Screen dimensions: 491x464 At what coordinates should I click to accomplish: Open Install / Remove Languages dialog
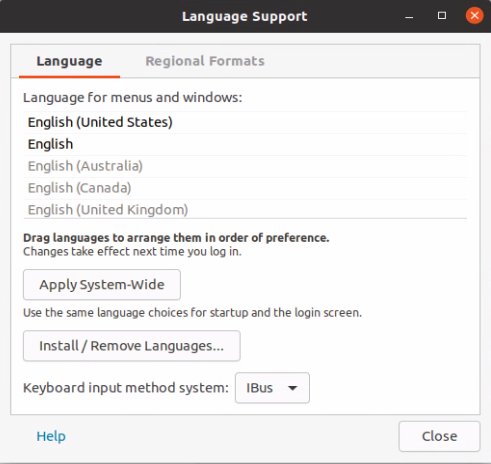(x=132, y=346)
